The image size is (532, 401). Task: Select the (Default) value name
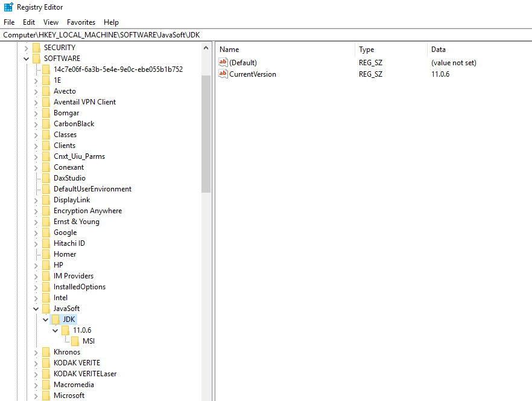[x=243, y=63]
